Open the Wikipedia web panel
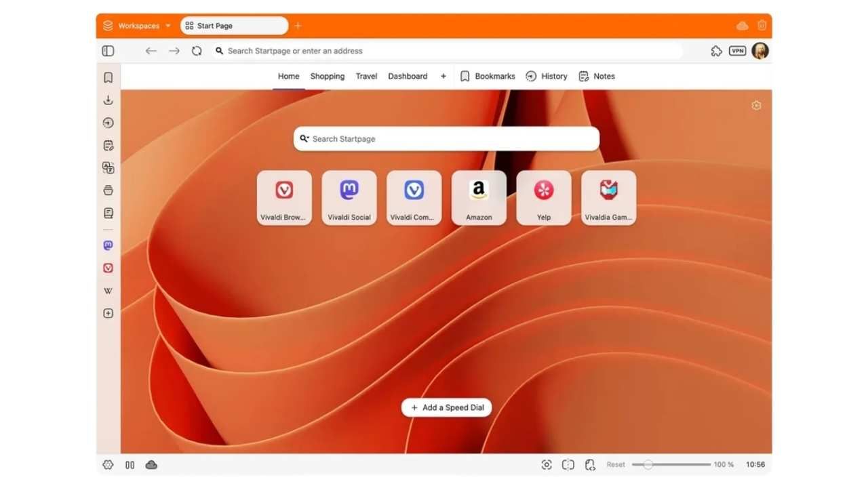 108,290
